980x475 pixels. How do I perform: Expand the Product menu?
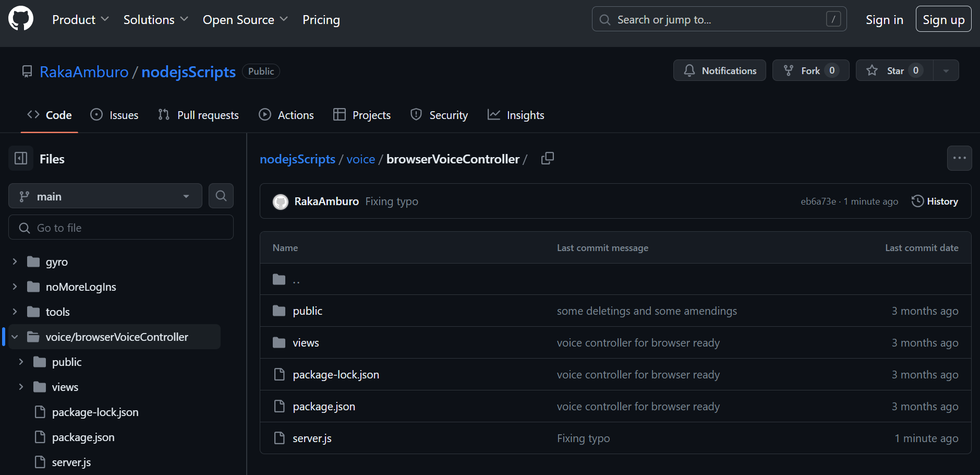pos(80,20)
